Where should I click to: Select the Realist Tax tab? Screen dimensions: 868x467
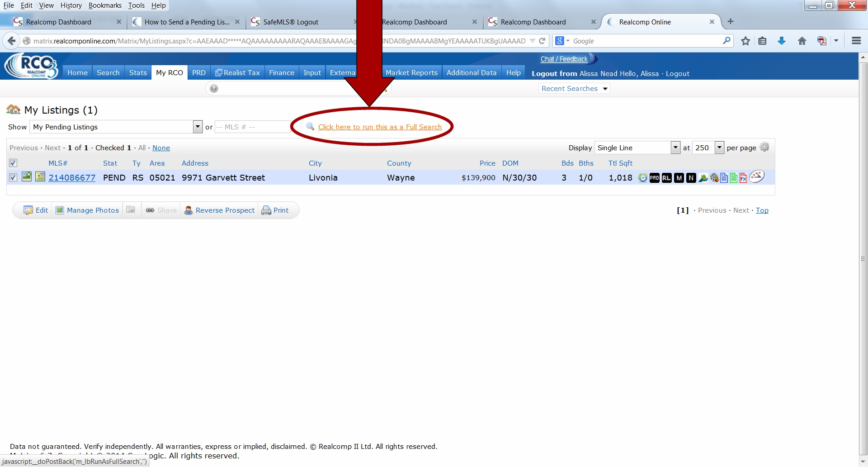237,72
